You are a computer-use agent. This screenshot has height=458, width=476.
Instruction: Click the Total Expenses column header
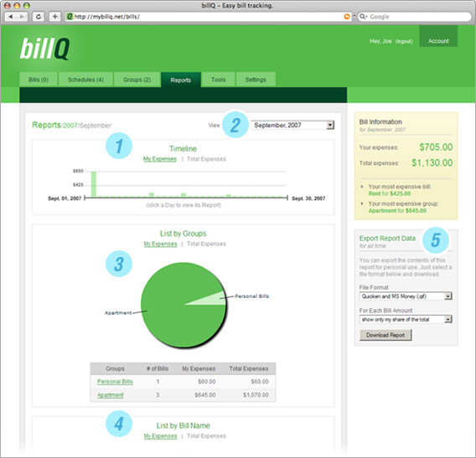click(x=249, y=368)
